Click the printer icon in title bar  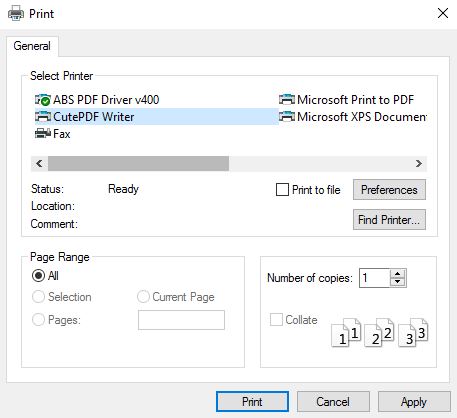coord(16,14)
